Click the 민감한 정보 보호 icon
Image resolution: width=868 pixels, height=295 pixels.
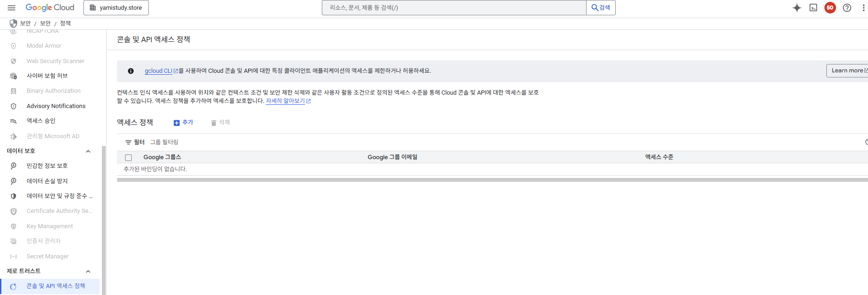(13, 166)
